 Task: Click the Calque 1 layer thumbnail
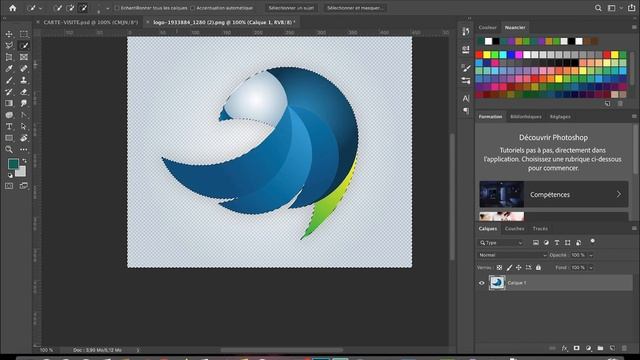pyautogui.click(x=497, y=283)
